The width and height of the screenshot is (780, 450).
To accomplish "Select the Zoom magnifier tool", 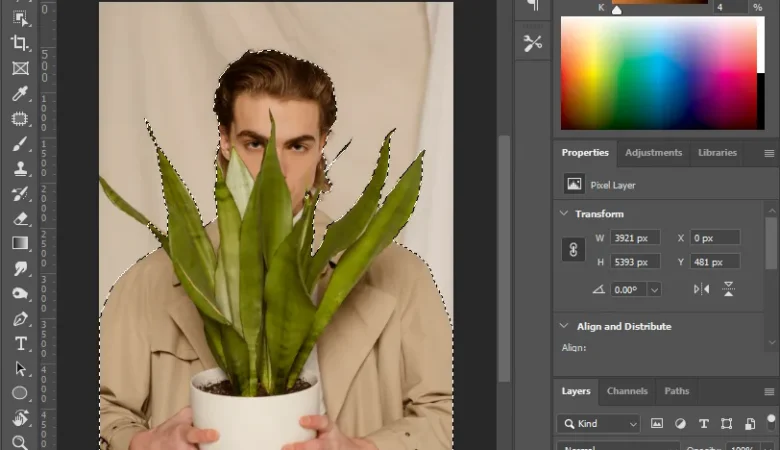I will pos(20,442).
